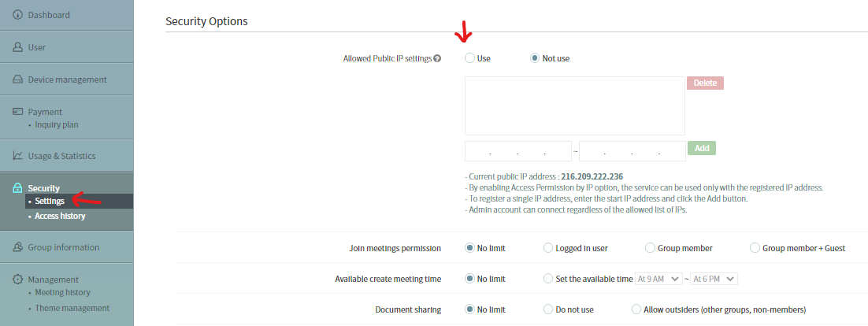Go to Meeting history under Management
868x326 pixels.
click(62, 292)
